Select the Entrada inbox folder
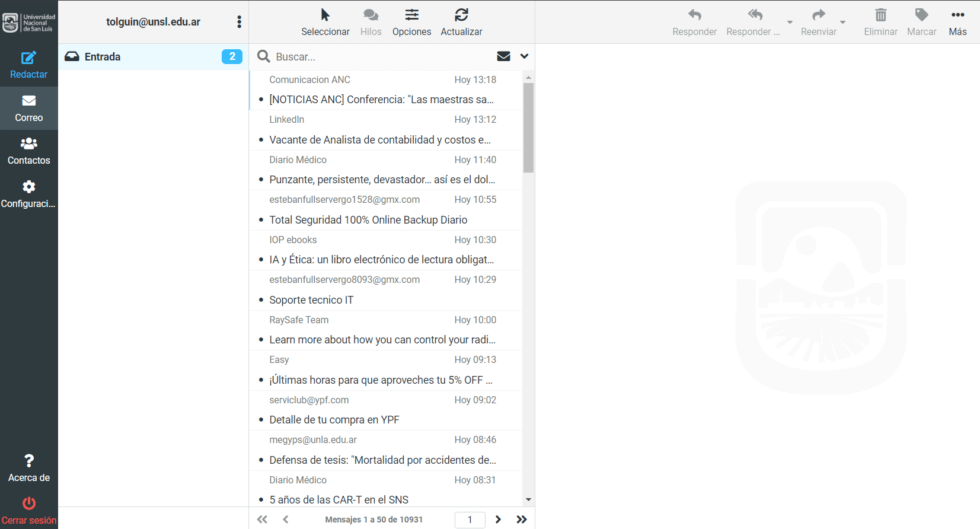This screenshot has height=529, width=980. (x=154, y=57)
